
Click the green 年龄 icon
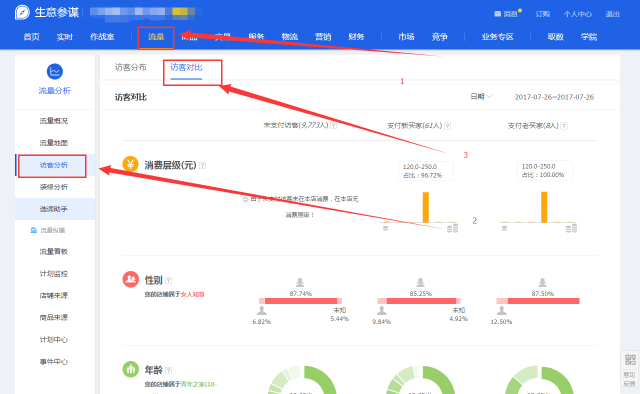(x=131, y=370)
